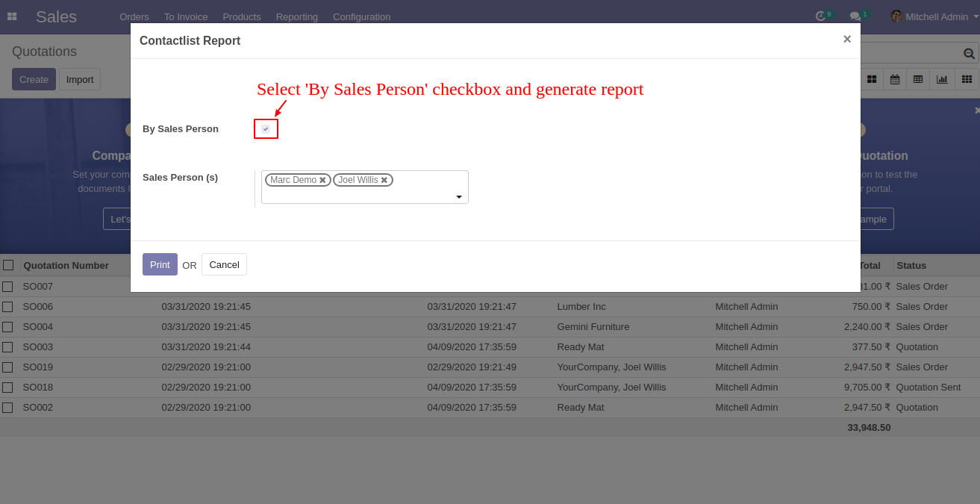Click the Print button
Image resolution: width=980 pixels, height=504 pixels.
pyautogui.click(x=159, y=264)
